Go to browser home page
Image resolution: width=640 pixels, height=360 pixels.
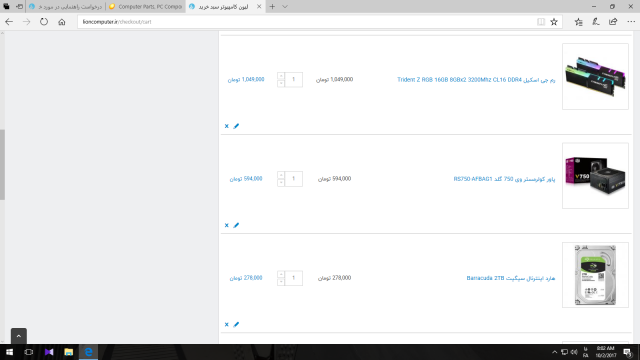pyautogui.click(x=62, y=22)
